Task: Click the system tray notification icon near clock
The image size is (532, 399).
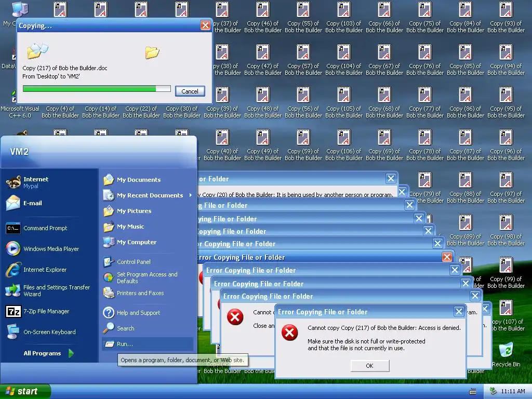Action: click(494, 391)
